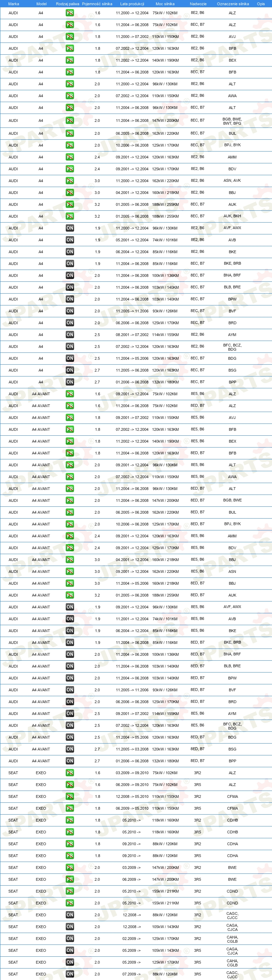The width and height of the screenshot is (272, 980).
Task: Click 93kW / 126KM in A4 BVF 8EC row
Action: [165, 311]
